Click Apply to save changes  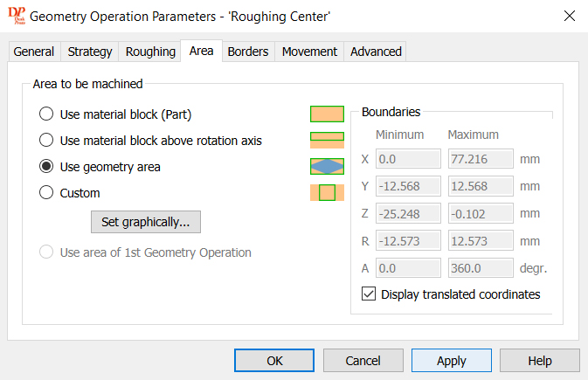point(452,361)
